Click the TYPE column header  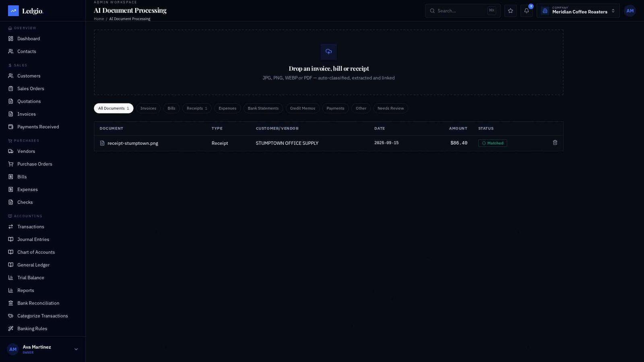(217, 128)
